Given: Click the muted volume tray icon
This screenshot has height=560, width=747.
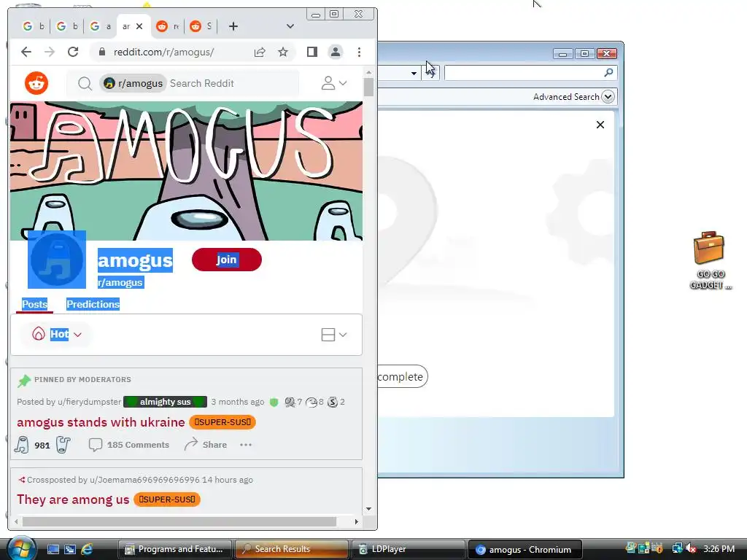Looking at the screenshot, I should click(691, 548).
